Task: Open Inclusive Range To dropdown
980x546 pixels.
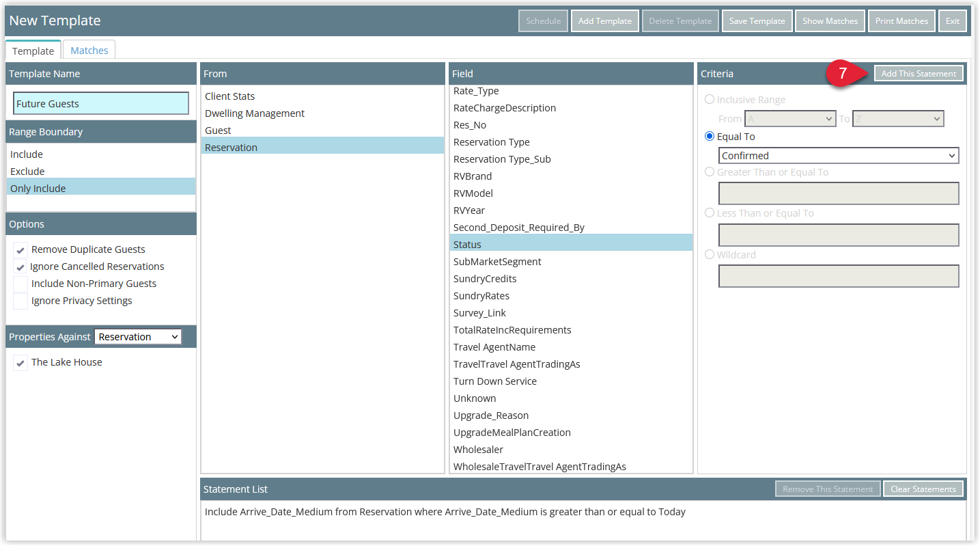Action: [x=898, y=119]
